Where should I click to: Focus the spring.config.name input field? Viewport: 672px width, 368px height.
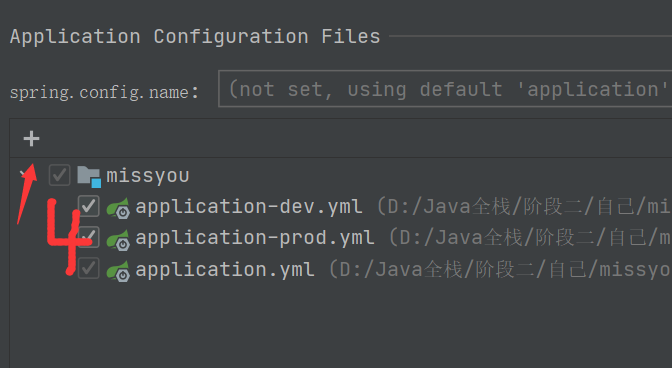click(x=445, y=89)
